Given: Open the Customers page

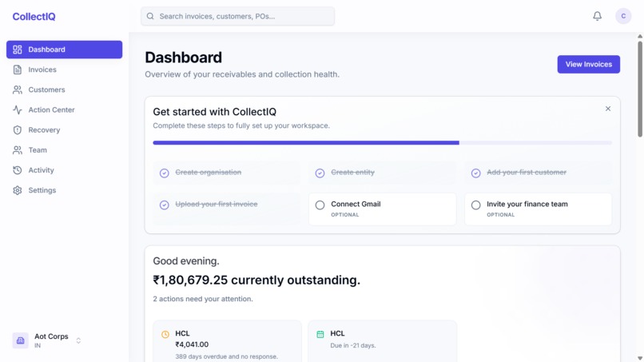Looking at the screenshot, I should [x=64, y=90].
